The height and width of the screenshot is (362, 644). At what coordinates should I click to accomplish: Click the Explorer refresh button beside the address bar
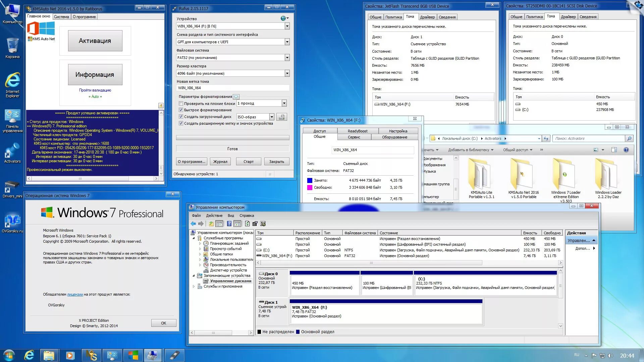click(x=546, y=138)
